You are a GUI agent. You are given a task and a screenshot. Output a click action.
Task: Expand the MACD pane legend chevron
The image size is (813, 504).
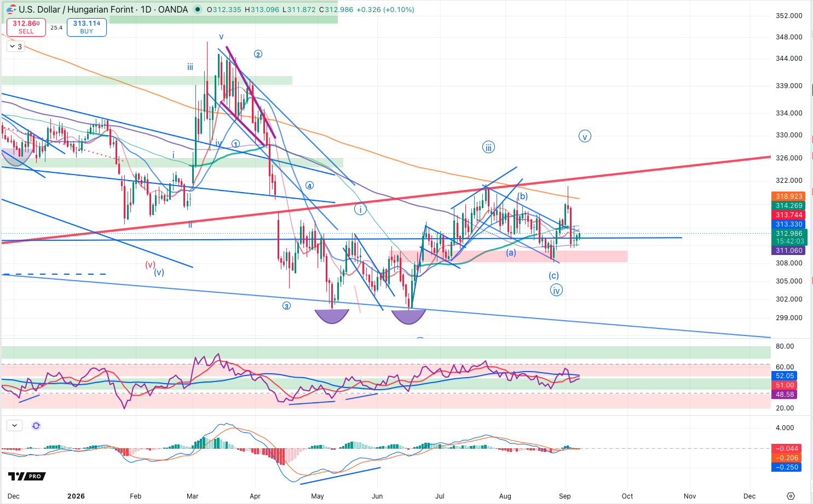14,425
